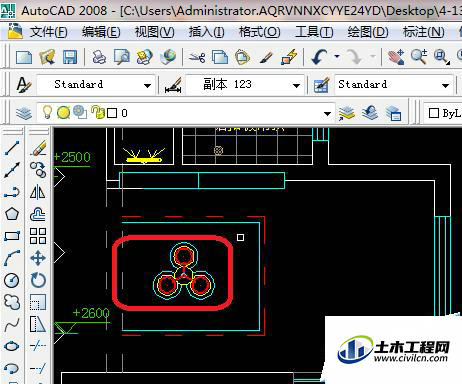Click the New drawing icon

(24, 57)
